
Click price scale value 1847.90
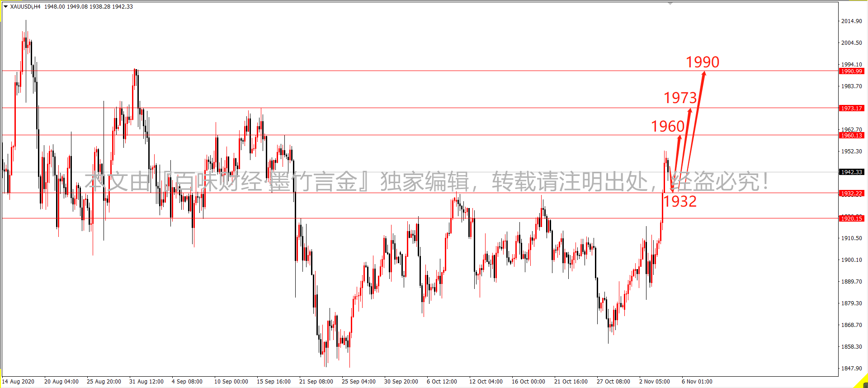(x=851, y=368)
